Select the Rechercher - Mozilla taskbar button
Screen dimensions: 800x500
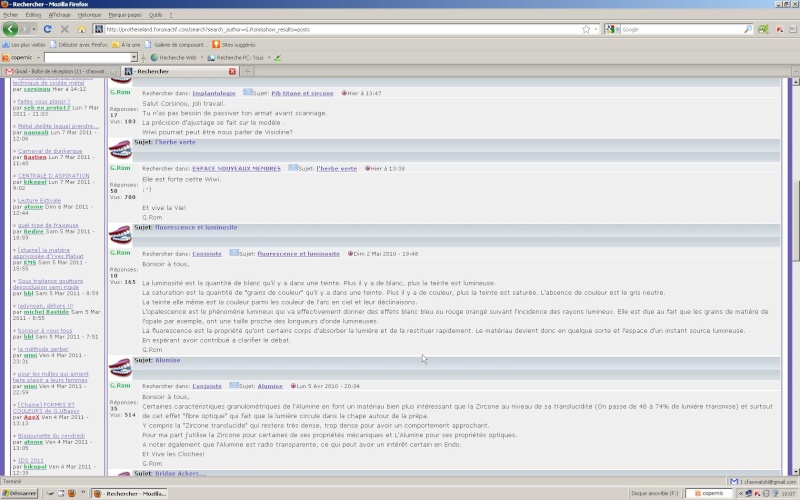pos(130,493)
